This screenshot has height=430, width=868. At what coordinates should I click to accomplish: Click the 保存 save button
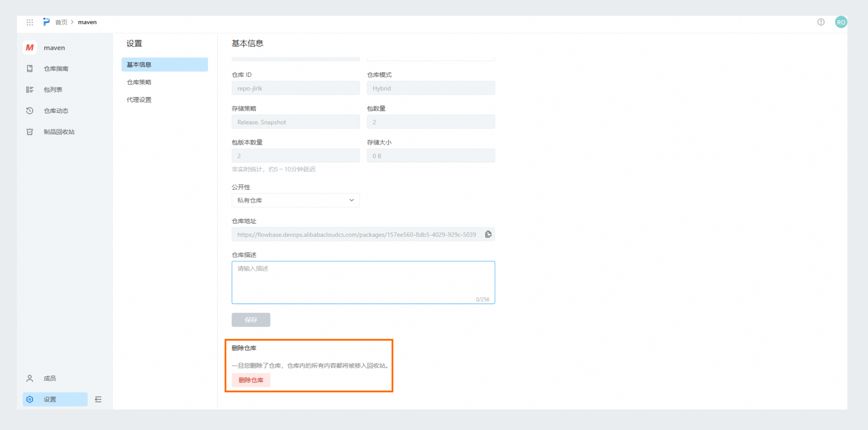[251, 320]
